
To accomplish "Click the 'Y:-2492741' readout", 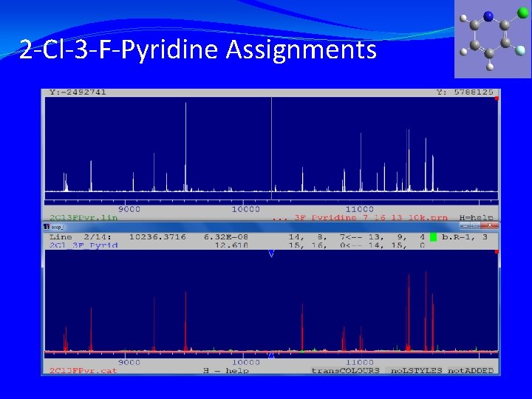I will pos(78,92).
